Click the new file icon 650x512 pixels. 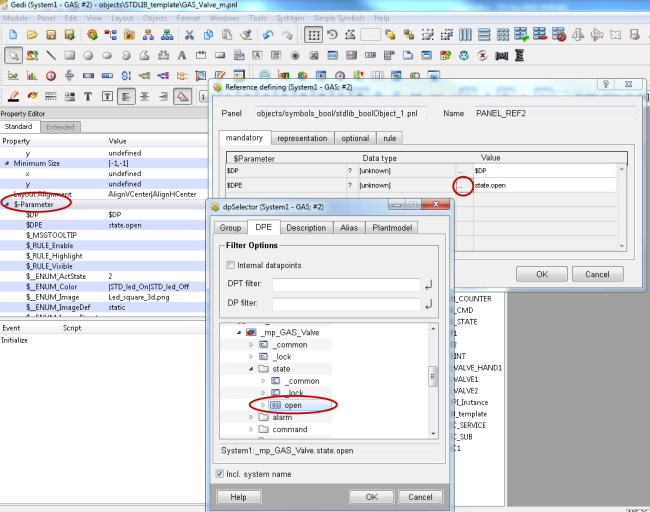[12, 35]
